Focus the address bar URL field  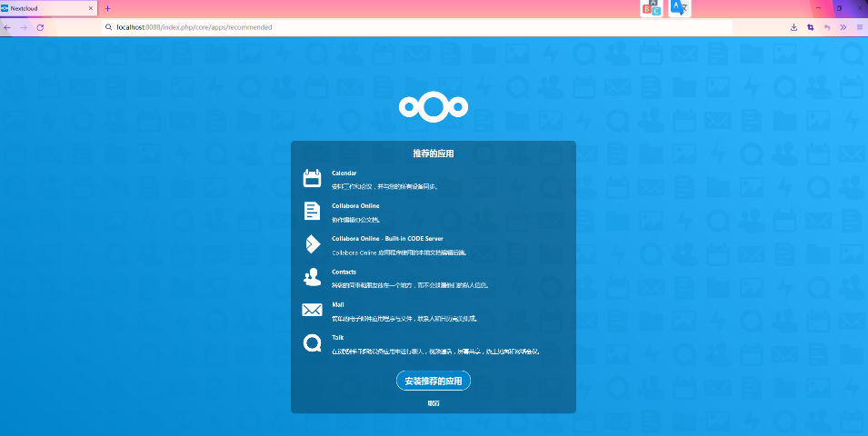(418, 27)
